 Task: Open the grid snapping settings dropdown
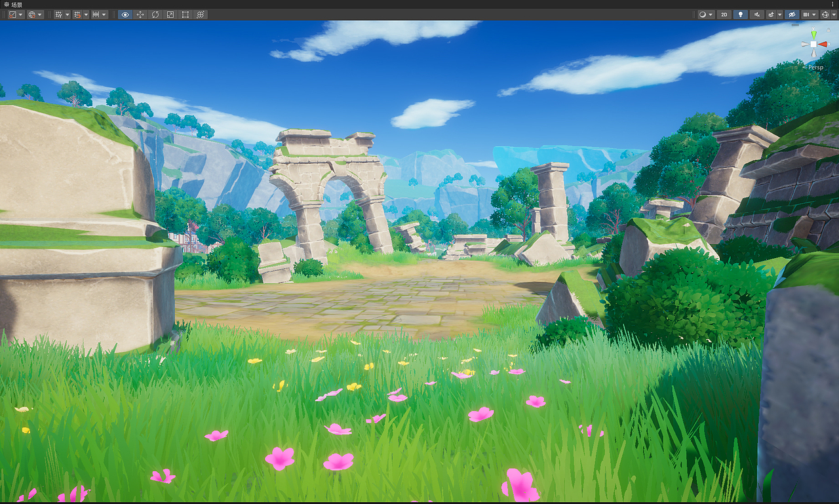click(x=86, y=14)
